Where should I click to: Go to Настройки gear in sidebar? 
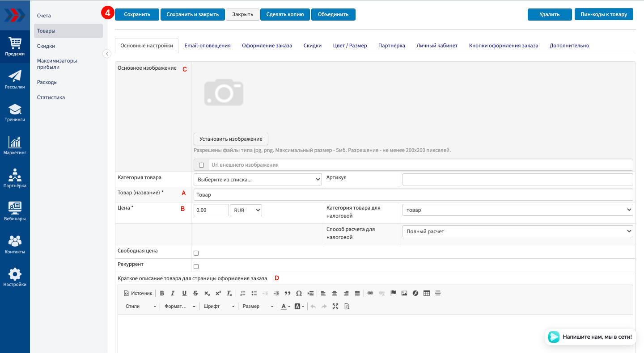coord(15,277)
